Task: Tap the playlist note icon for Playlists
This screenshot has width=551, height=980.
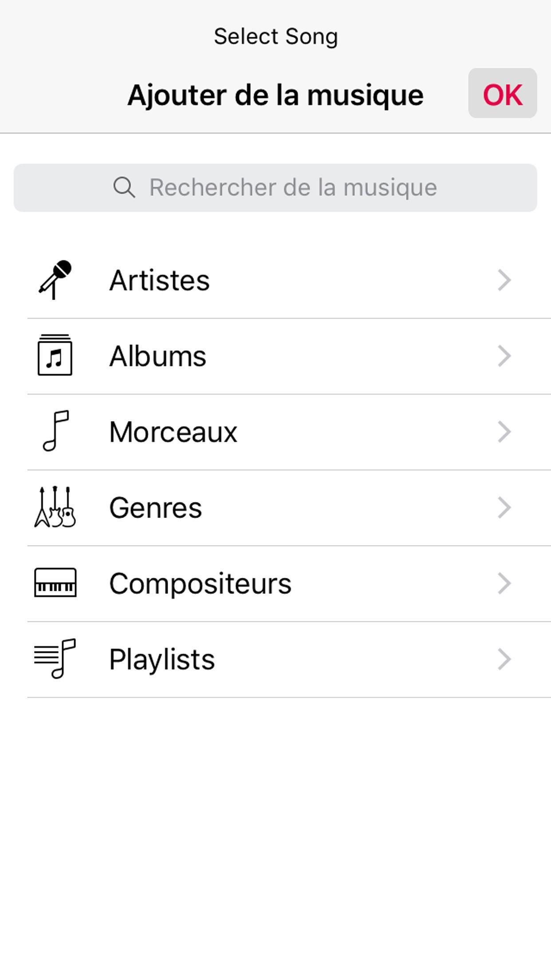Action: [55, 659]
